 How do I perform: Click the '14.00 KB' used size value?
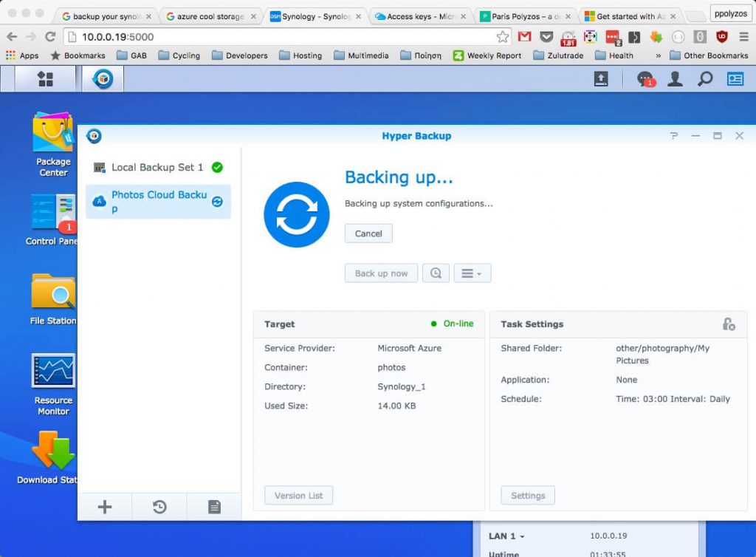coord(396,406)
